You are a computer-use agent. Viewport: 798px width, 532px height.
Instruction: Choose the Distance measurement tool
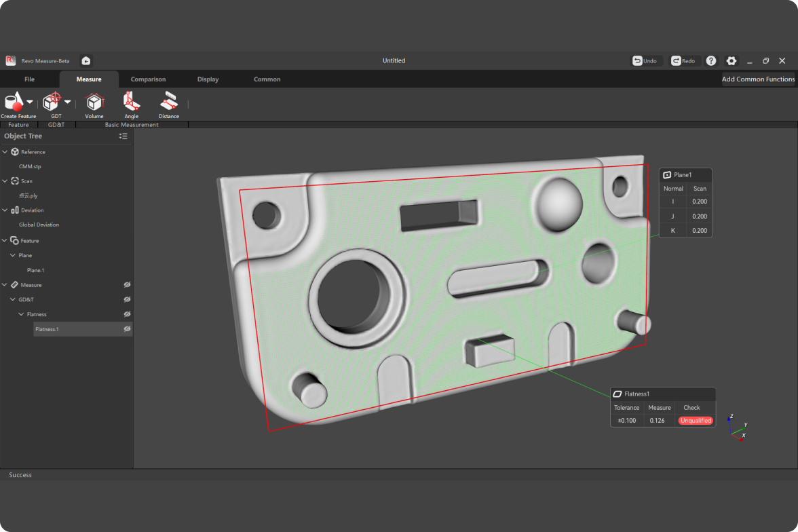click(x=169, y=102)
